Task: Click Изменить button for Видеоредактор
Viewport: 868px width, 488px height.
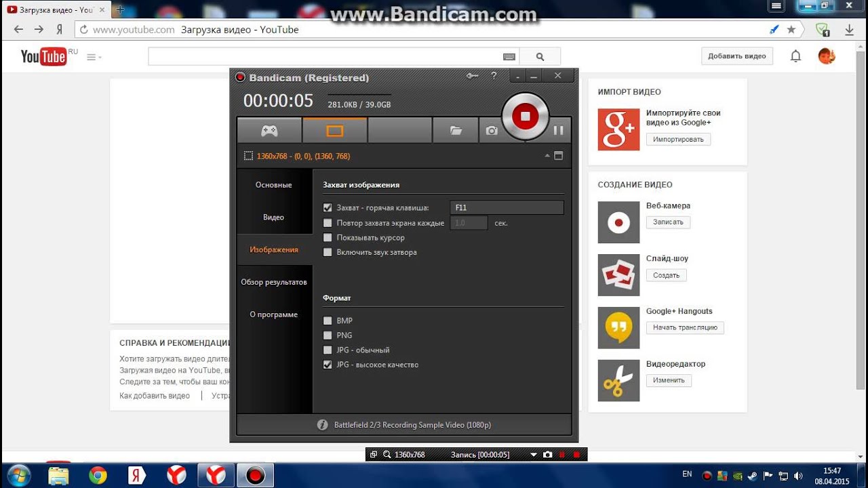Action: pos(669,380)
